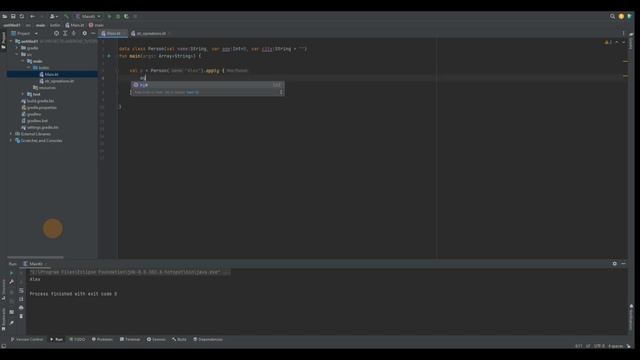Screen dimensions: 640x360
Task: Open Search Everywhere magnifier icon
Action: (x=612, y=16)
